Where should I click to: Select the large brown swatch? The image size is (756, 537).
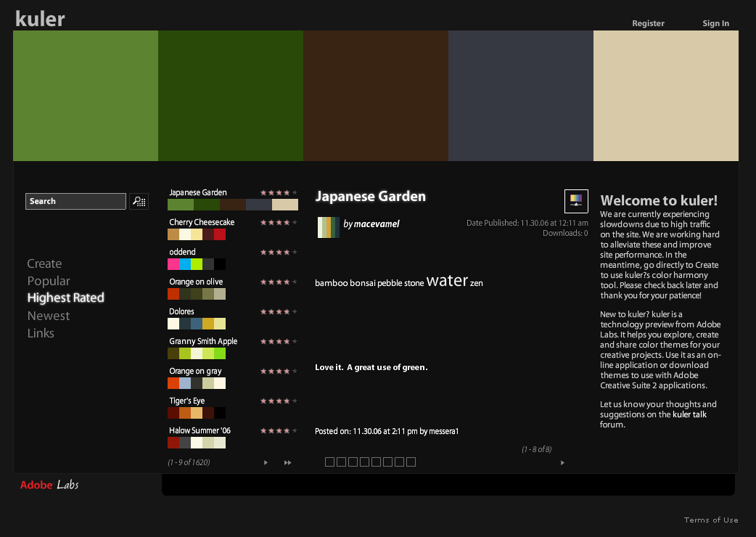click(x=376, y=96)
